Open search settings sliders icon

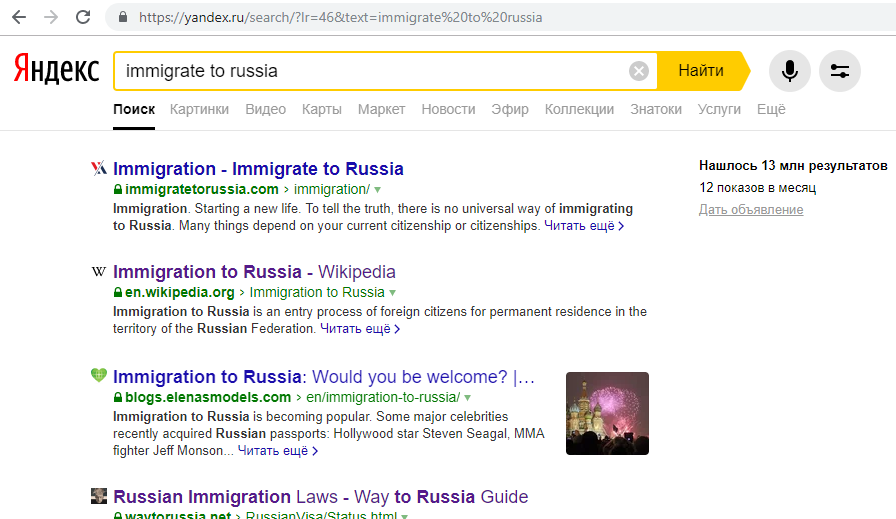(x=839, y=71)
